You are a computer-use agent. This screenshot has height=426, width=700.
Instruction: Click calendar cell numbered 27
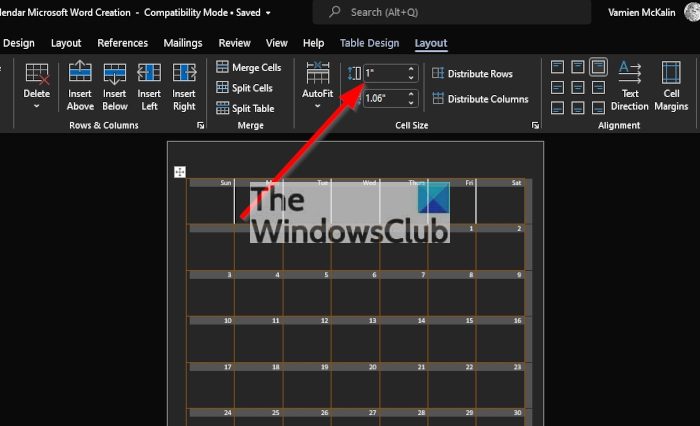click(x=355, y=418)
